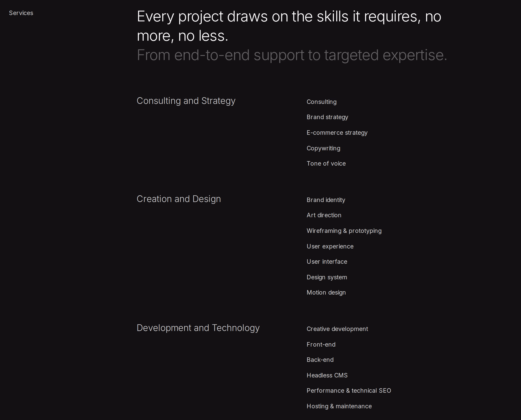Click E-commerce strategy in the list

click(337, 133)
